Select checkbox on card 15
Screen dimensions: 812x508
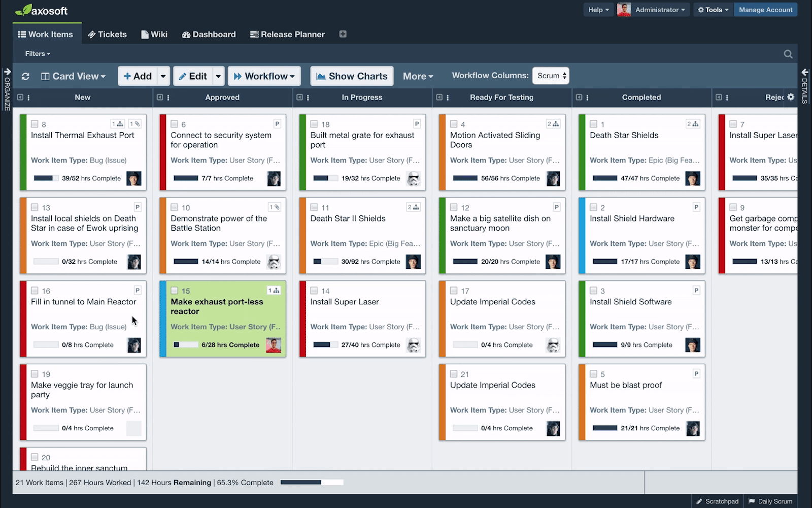click(174, 291)
